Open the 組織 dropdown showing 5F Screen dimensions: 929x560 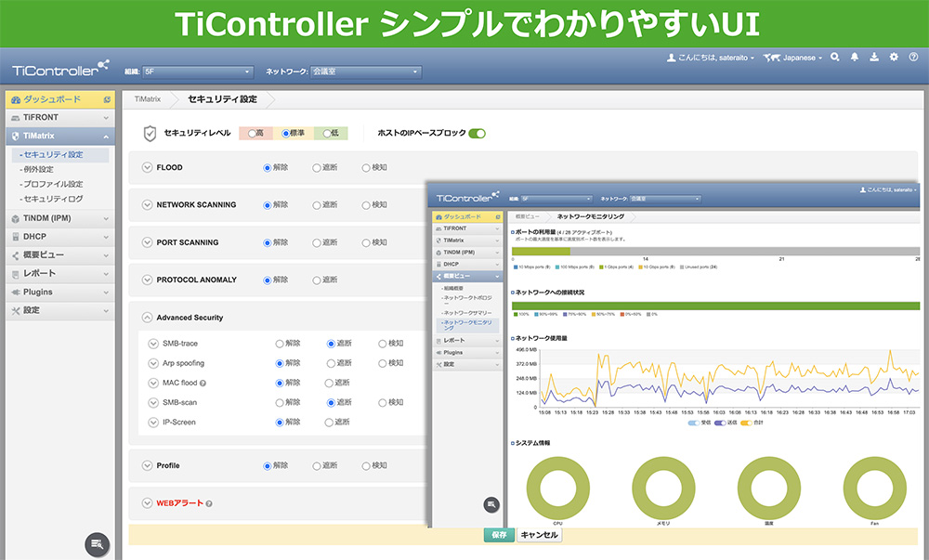(x=198, y=72)
